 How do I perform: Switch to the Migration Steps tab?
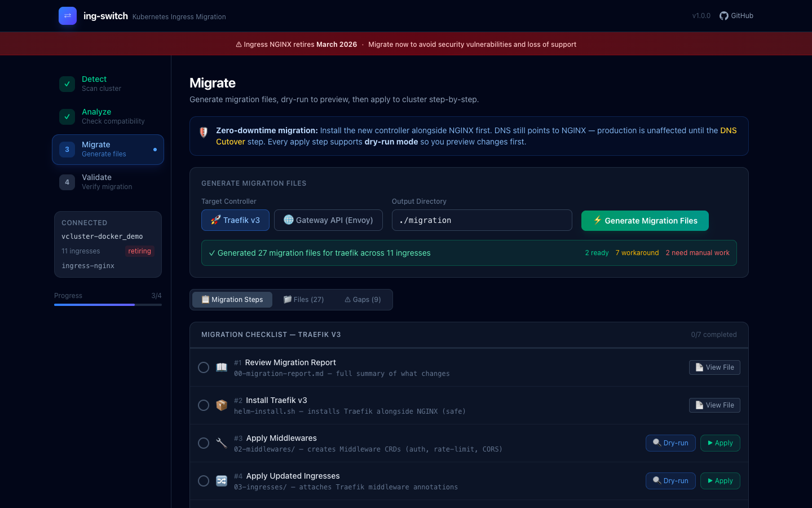(232, 300)
